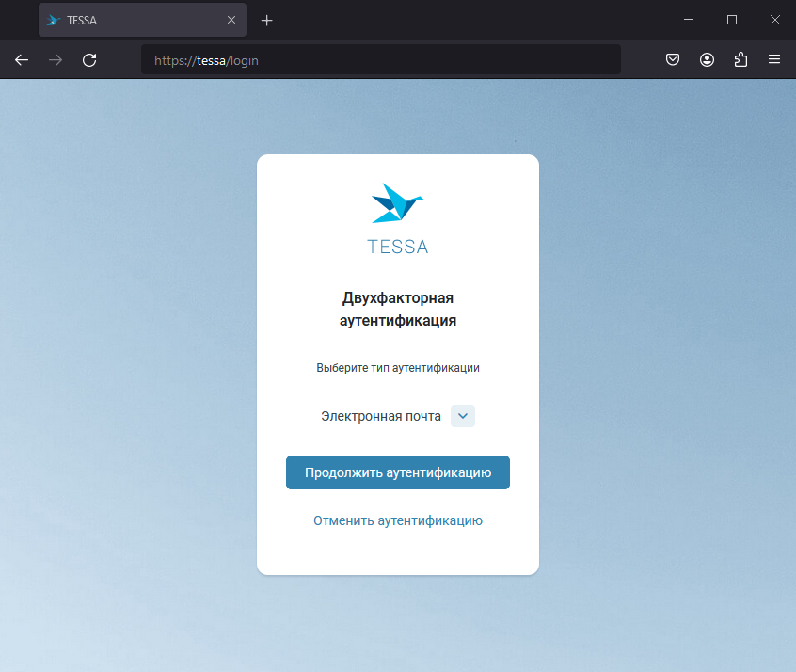796x672 pixels.
Task: Click the forward navigation arrow
Action: (x=56, y=60)
